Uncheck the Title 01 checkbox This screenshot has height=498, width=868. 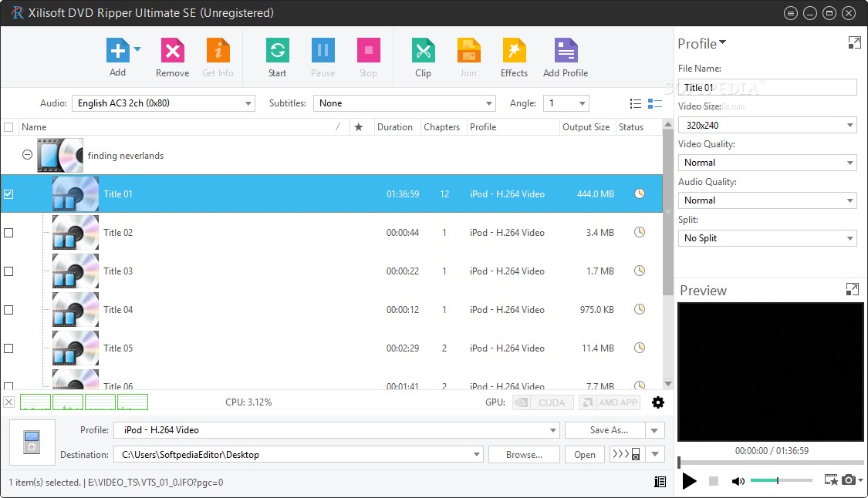(x=8, y=194)
